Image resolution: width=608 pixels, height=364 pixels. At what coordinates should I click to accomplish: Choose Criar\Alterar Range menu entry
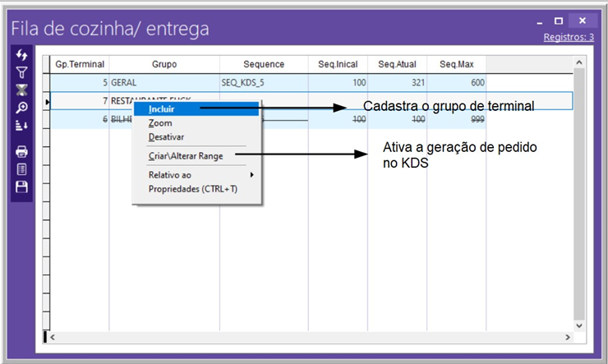(185, 155)
